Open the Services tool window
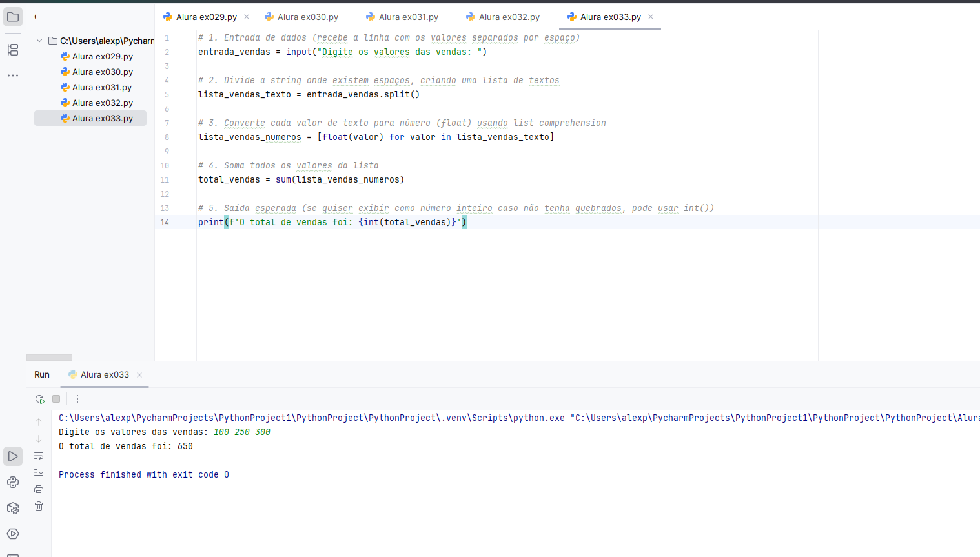 point(13,534)
